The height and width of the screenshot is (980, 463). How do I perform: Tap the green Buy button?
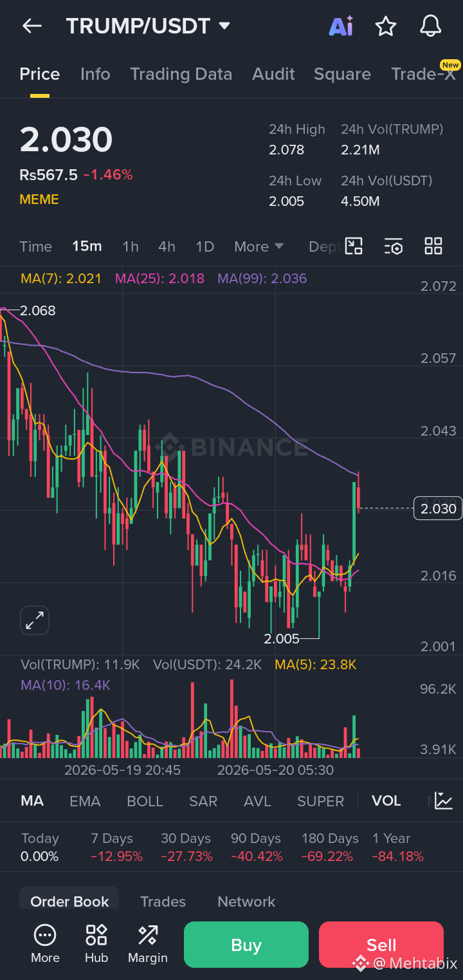246,945
